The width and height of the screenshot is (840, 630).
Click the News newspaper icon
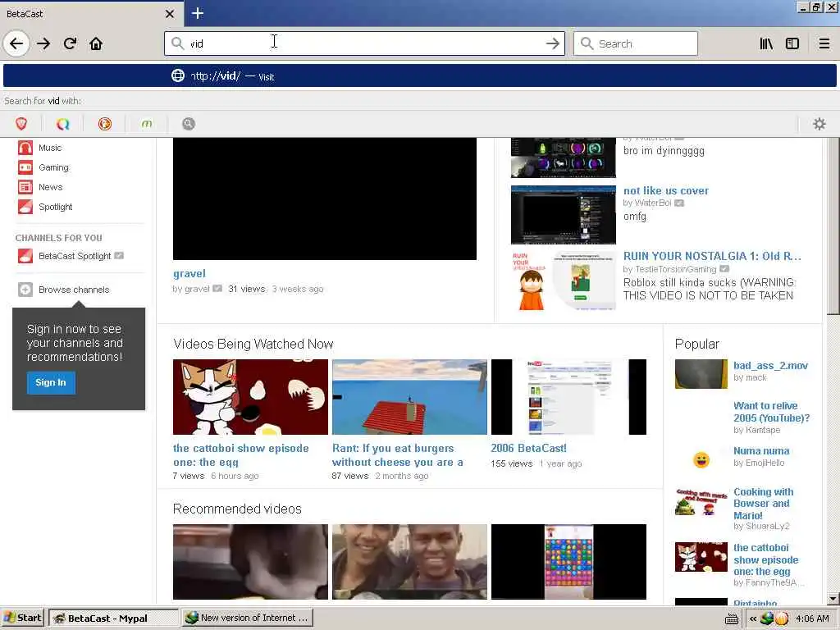click(25, 187)
